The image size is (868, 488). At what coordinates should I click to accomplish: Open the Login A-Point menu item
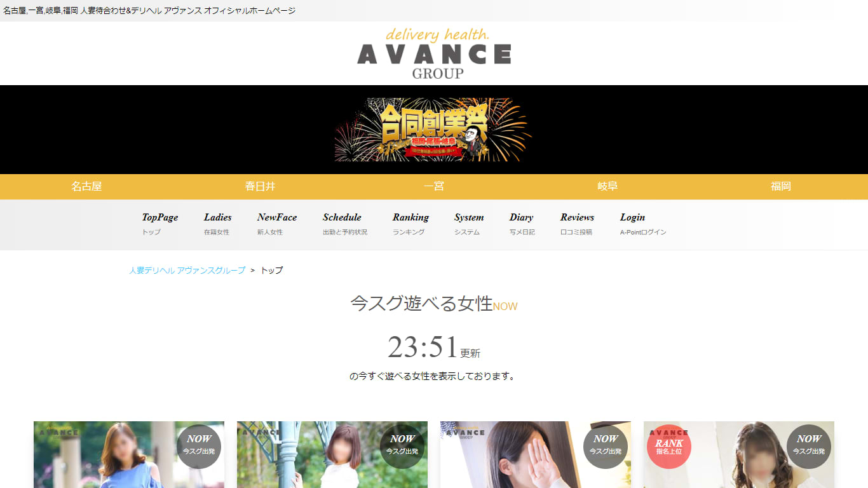(643, 224)
